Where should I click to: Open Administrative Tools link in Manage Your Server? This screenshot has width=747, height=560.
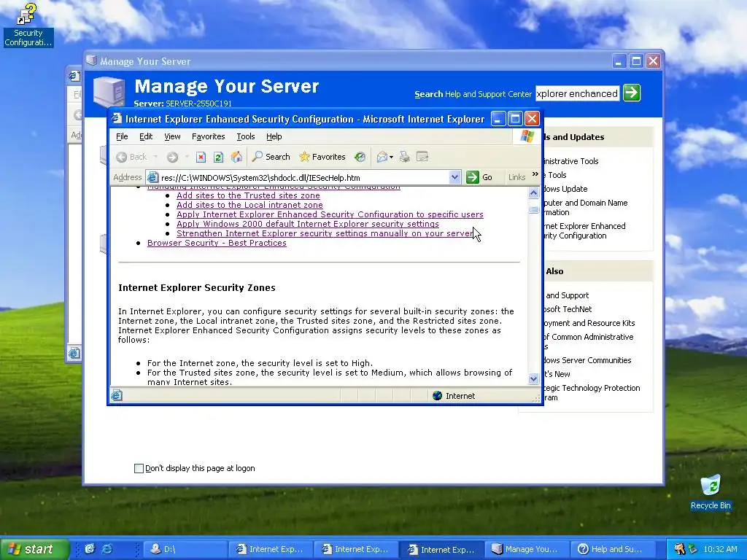(x=570, y=161)
